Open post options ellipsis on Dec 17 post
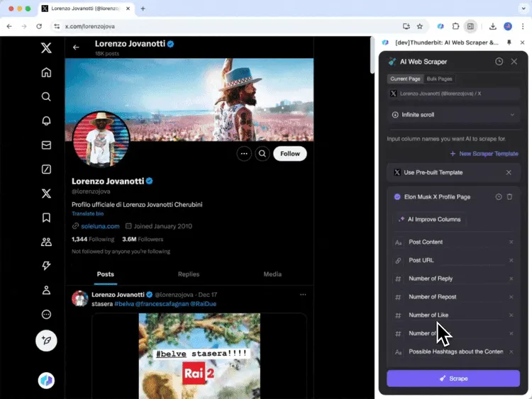This screenshot has height=399, width=532. [303, 295]
